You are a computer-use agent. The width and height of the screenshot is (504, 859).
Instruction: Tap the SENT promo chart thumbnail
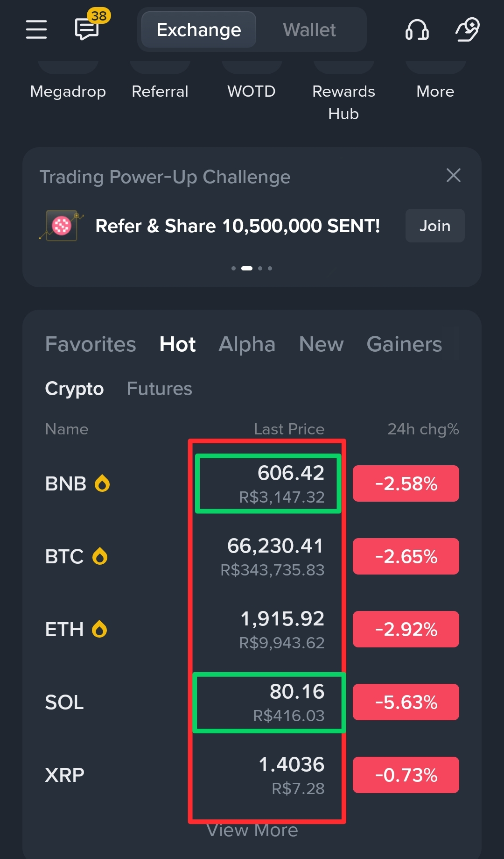point(62,226)
